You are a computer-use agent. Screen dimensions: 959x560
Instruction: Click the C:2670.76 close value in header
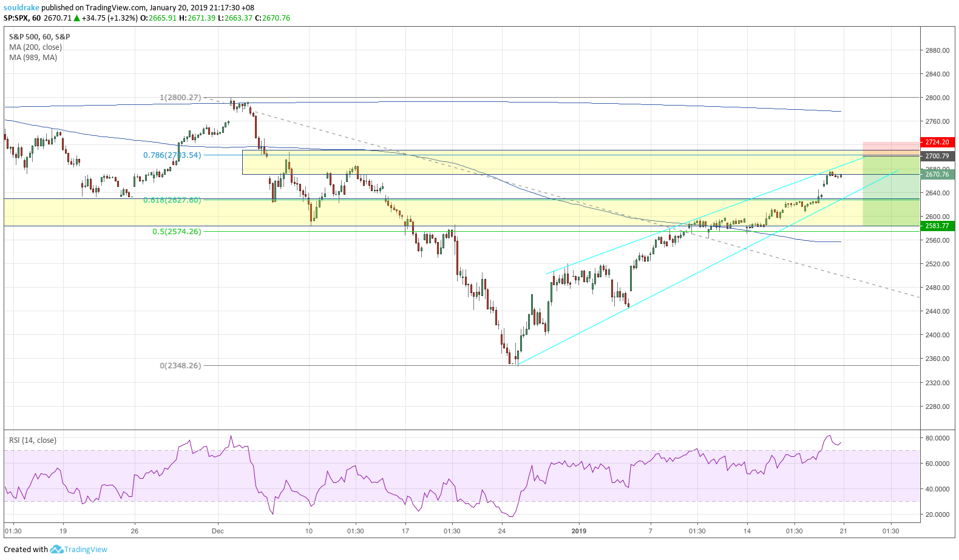[273, 18]
